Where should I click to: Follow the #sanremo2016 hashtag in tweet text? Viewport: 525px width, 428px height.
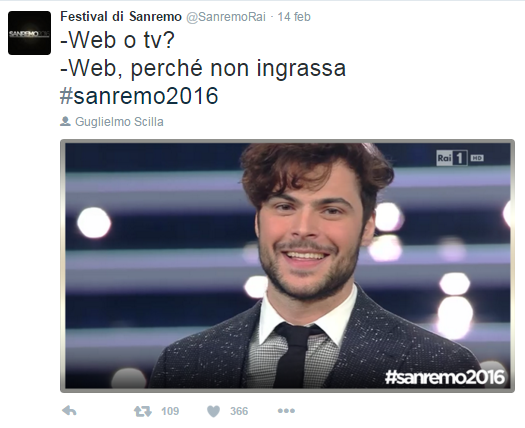139,96
